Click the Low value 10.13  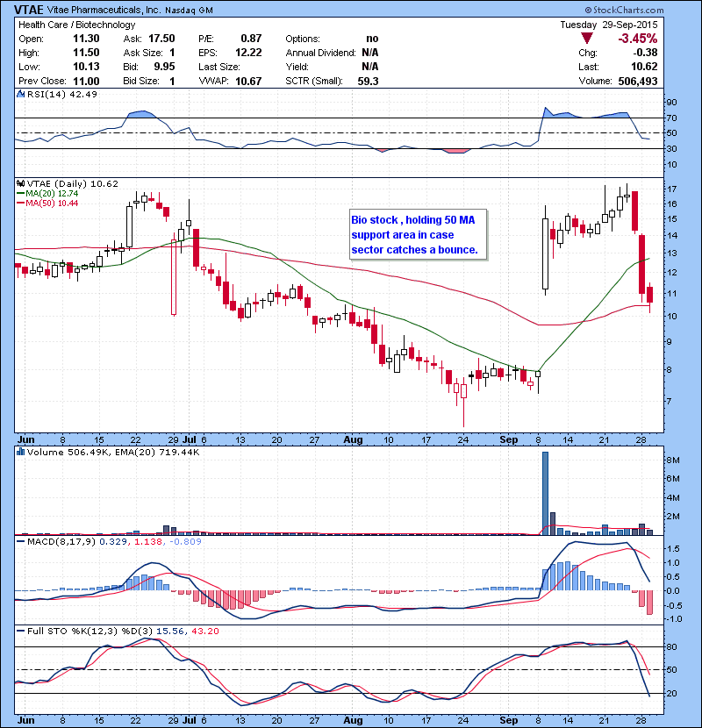pyautogui.click(x=86, y=67)
